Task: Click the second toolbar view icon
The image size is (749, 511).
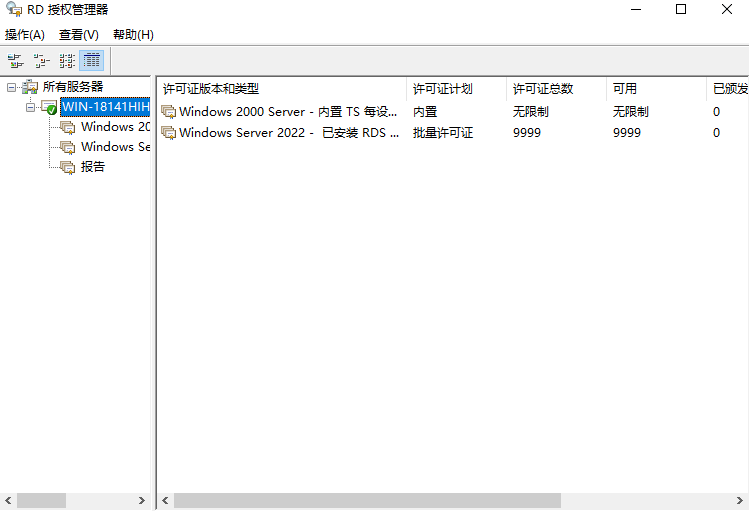Action: pyautogui.click(x=42, y=61)
